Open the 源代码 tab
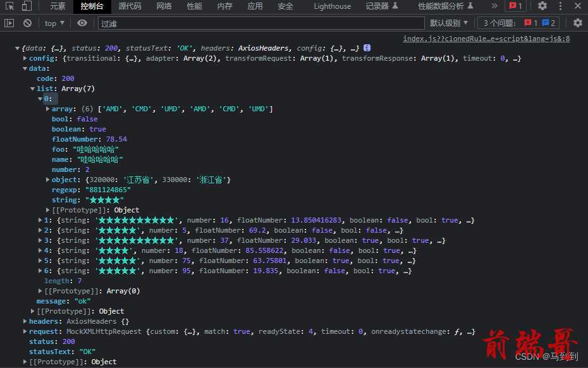Viewport: 588px width, 368px height. tap(130, 6)
